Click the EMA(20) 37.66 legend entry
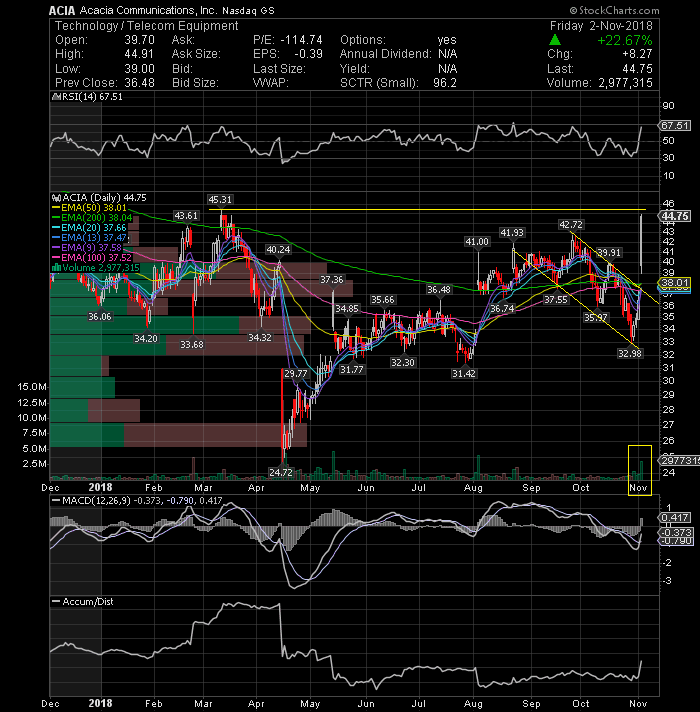Screen dimensions: 700x712 pyautogui.click(x=89, y=227)
